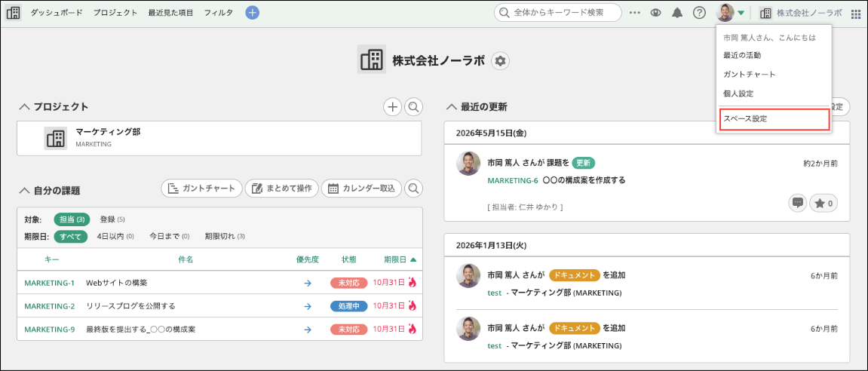Open the first test document link
Viewport: 868px width, 371px height.
pos(495,293)
